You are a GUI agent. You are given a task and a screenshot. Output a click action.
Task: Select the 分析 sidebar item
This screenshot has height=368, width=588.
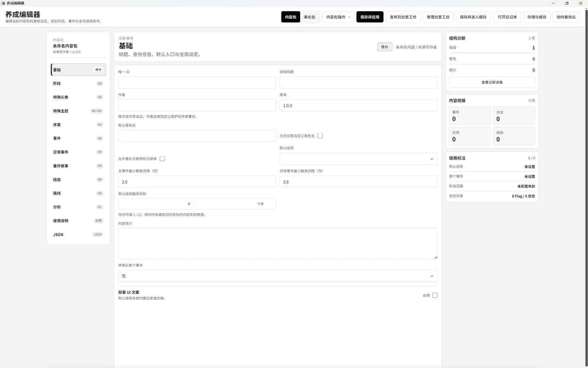[x=78, y=207]
